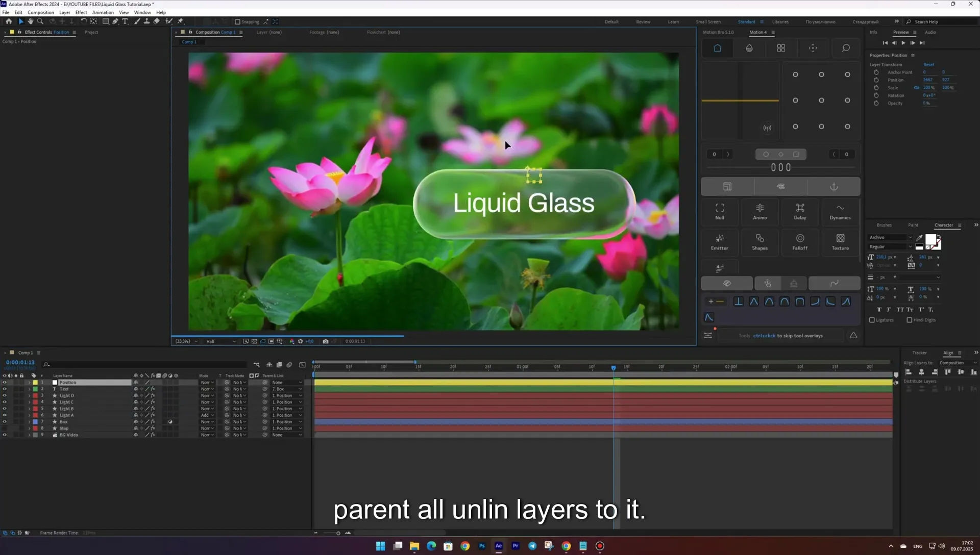Open the Composition menu

(40, 12)
